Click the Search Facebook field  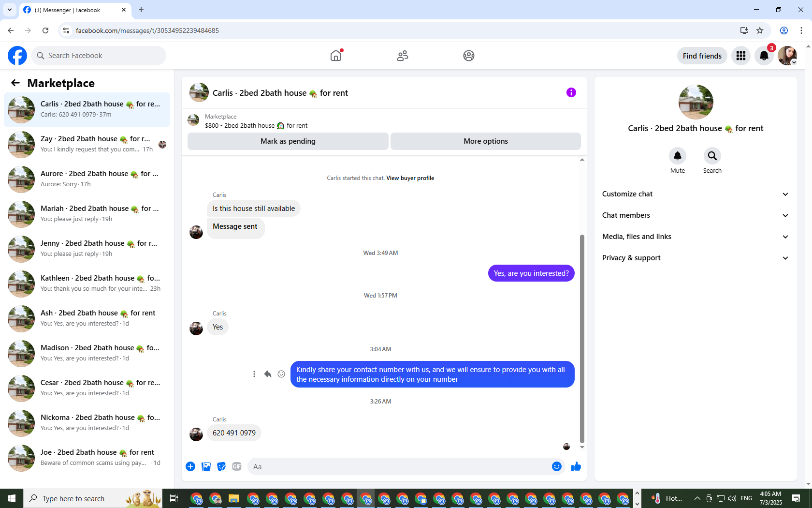pyautogui.click(x=99, y=56)
